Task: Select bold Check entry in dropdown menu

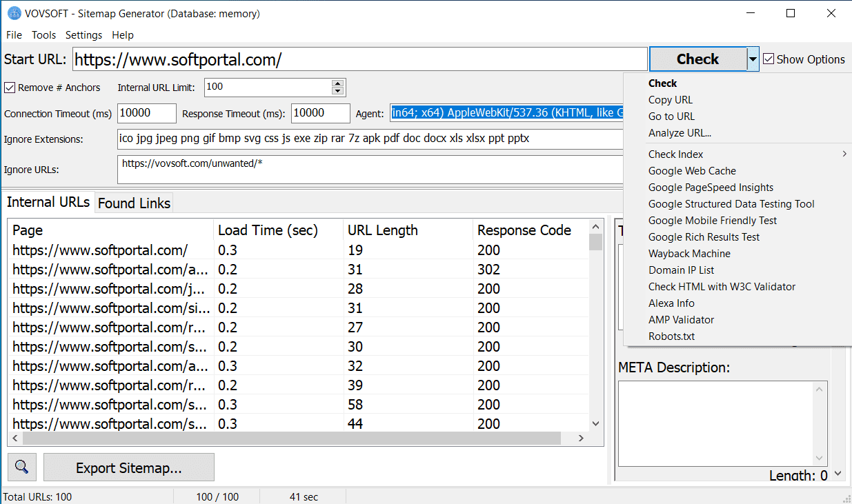Action: tap(662, 83)
